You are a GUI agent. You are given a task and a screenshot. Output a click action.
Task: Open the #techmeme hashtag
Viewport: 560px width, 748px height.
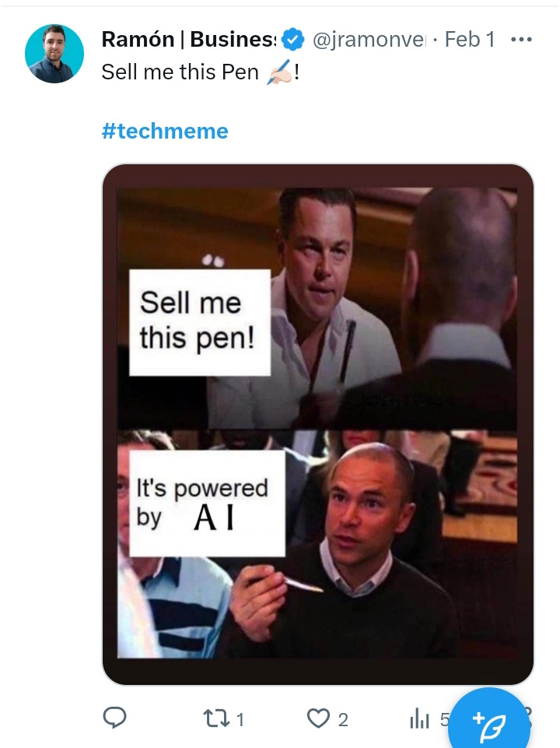[165, 131]
